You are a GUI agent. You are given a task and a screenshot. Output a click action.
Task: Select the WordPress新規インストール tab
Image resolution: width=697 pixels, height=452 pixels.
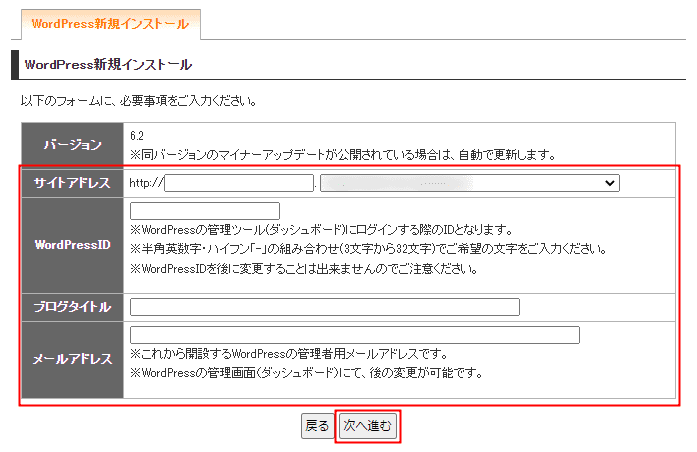(x=111, y=24)
